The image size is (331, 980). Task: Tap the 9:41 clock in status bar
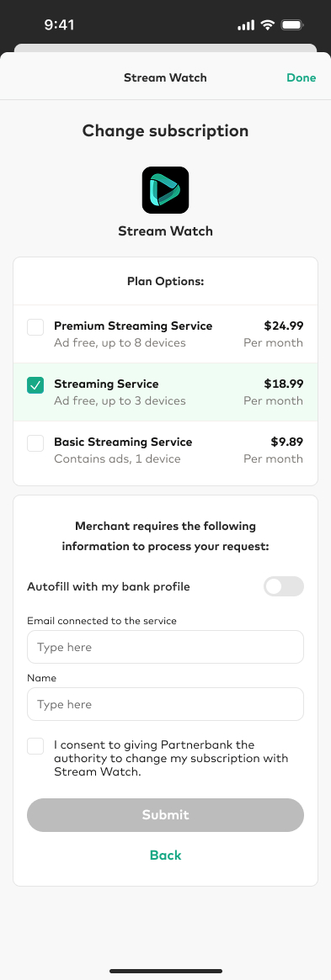60,25
